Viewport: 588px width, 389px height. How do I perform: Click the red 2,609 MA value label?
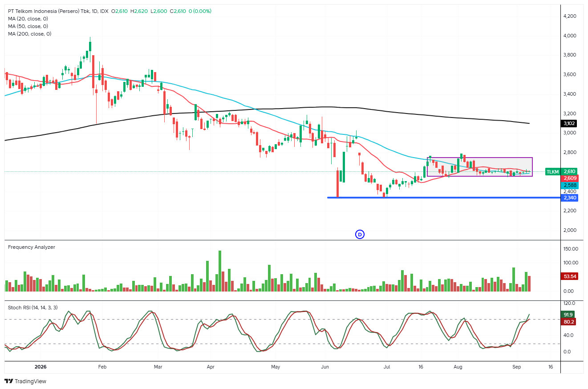point(569,178)
